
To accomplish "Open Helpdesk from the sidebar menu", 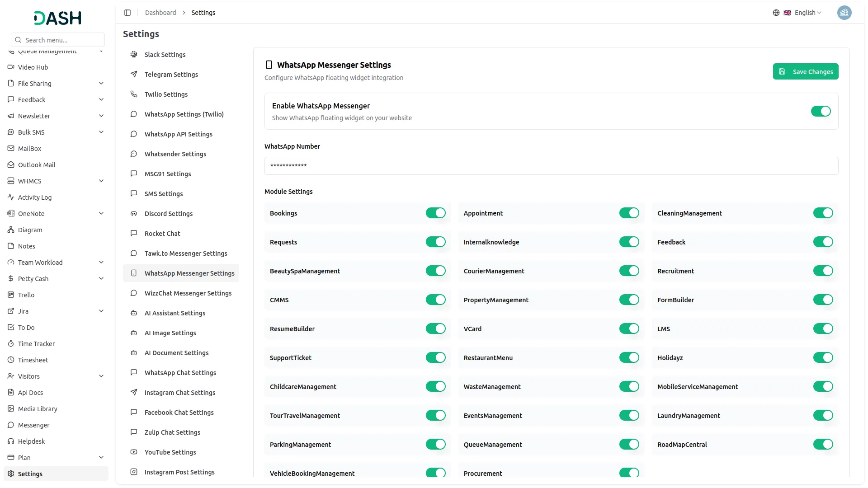I will (31, 441).
